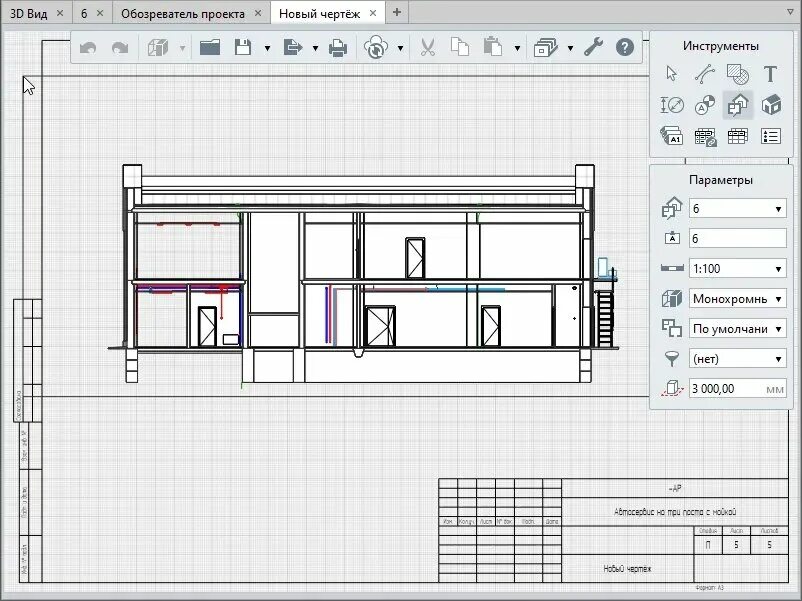Click the Redo arrow in the toolbar
Image resolution: width=802 pixels, height=601 pixels.
[120, 48]
